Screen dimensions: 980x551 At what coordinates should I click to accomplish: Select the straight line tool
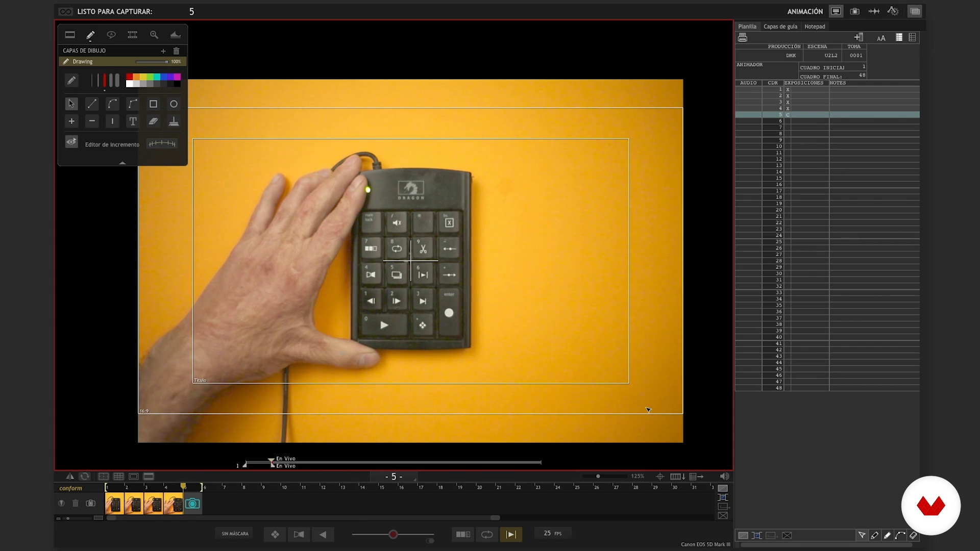[x=92, y=104]
